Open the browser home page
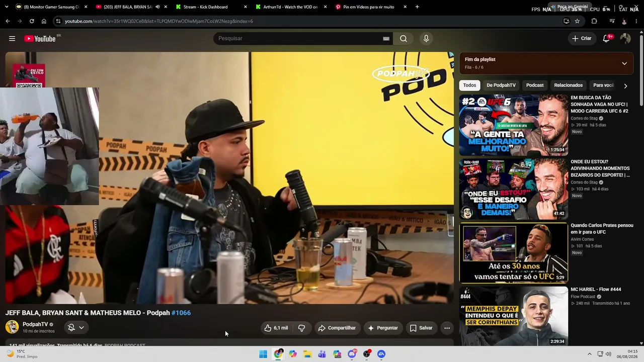This screenshot has width=644, height=362. (44, 21)
